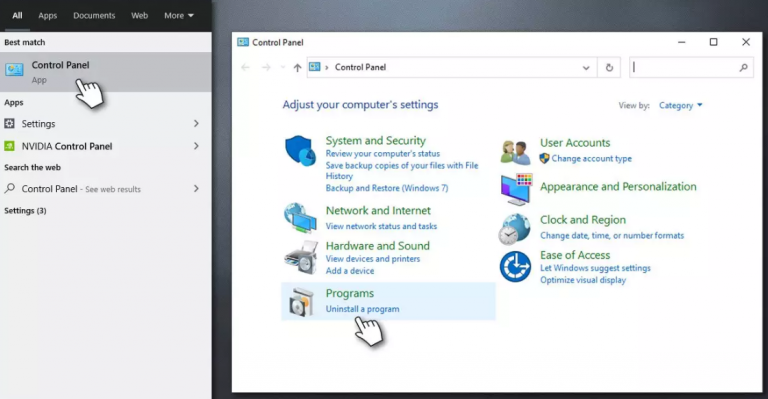Click the Settings gear icon in Apps results
The height and width of the screenshot is (399, 768).
click(x=9, y=123)
